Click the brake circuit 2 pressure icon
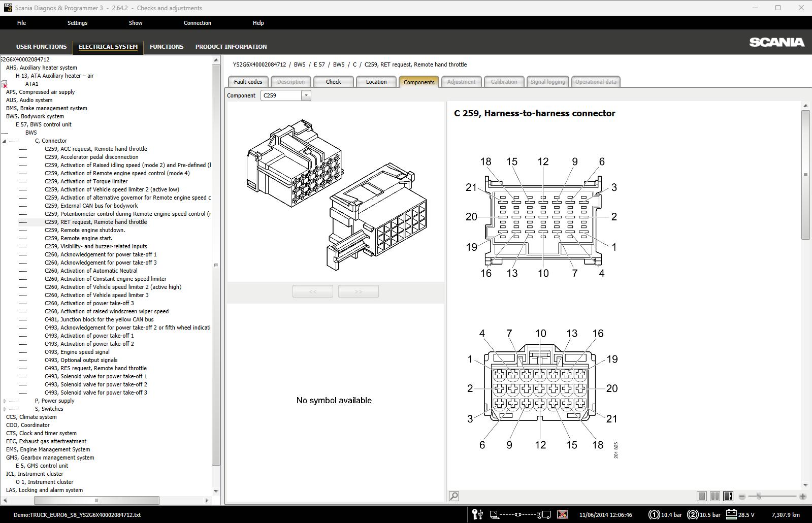 point(693,514)
